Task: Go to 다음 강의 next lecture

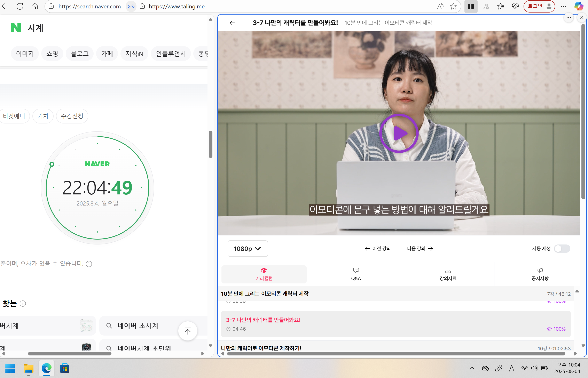Action: pos(420,248)
